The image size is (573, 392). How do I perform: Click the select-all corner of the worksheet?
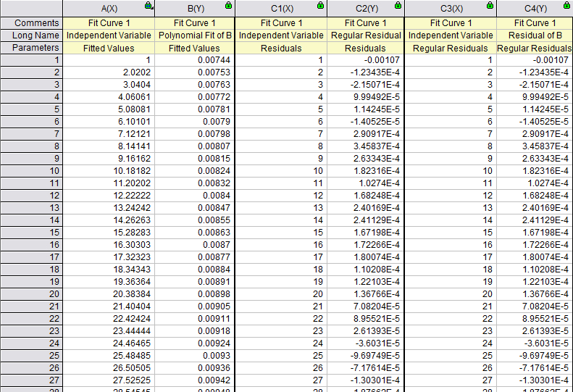click(31, 9)
